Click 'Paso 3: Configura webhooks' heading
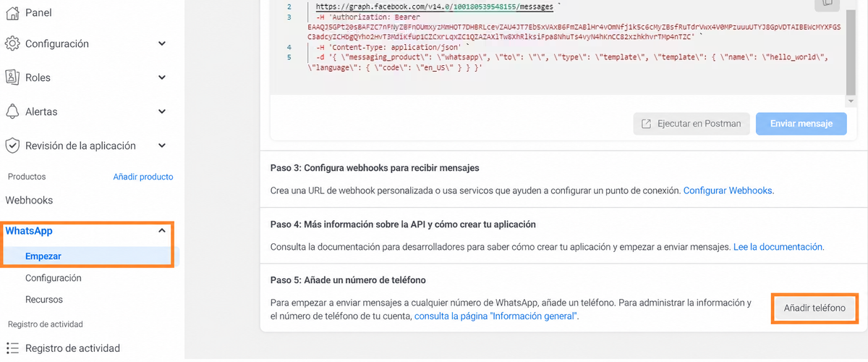This screenshot has width=868, height=362. click(375, 168)
